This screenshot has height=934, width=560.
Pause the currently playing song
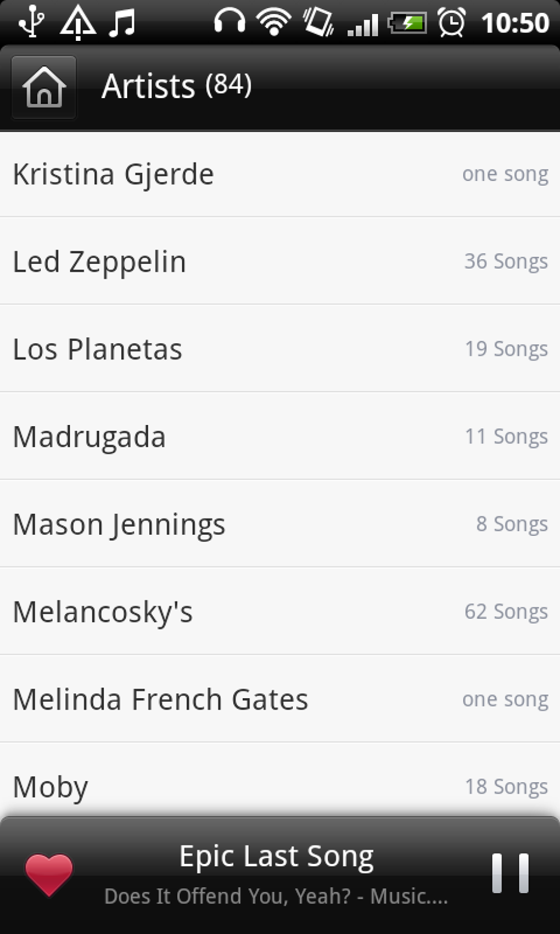click(x=510, y=873)
